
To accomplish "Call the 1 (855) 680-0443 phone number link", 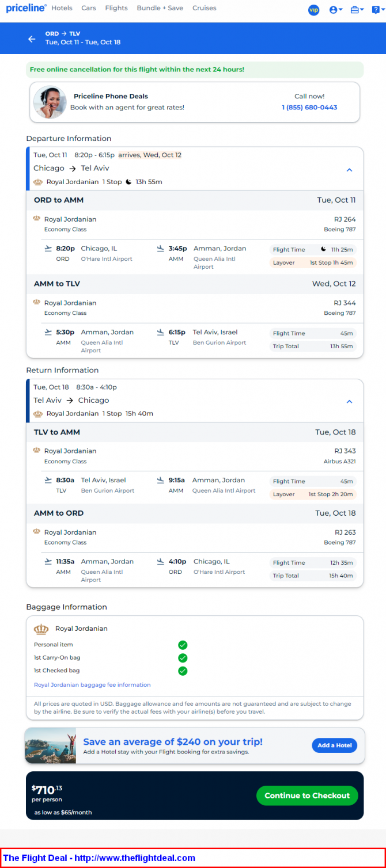I will (309, 108).
